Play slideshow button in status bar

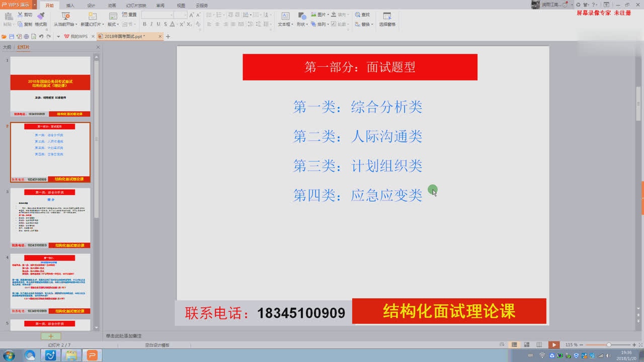point(554,344)
